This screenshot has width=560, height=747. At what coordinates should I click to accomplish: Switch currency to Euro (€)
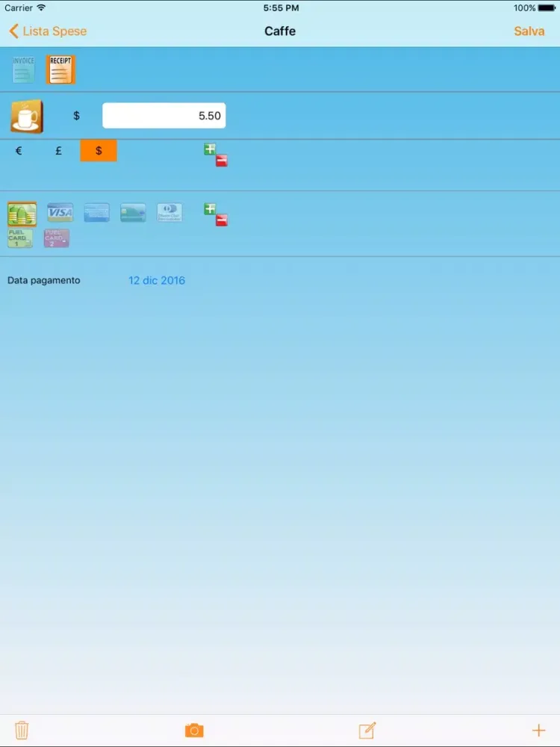pyautogui.click(x=19, y=151)
